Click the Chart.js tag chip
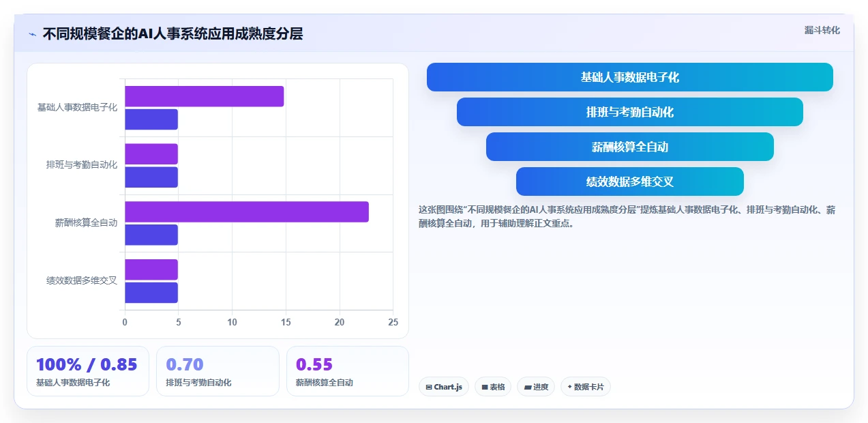The height and width of the screenshot is (423, 868). coord(444,387)
